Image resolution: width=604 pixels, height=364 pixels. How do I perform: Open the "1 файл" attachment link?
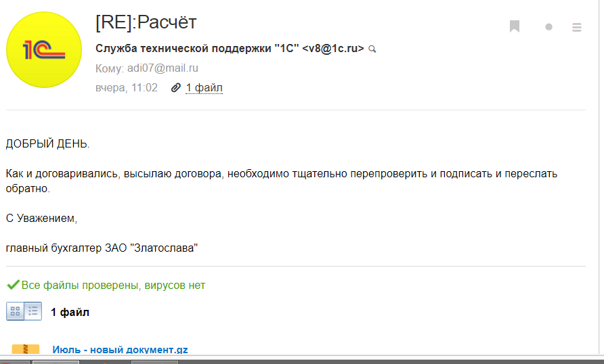pos(204,88)
